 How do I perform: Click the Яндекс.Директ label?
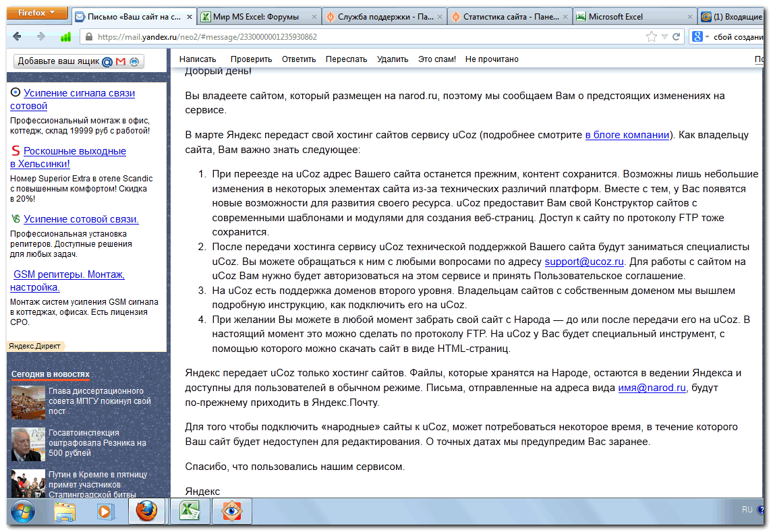pos(34,346)
